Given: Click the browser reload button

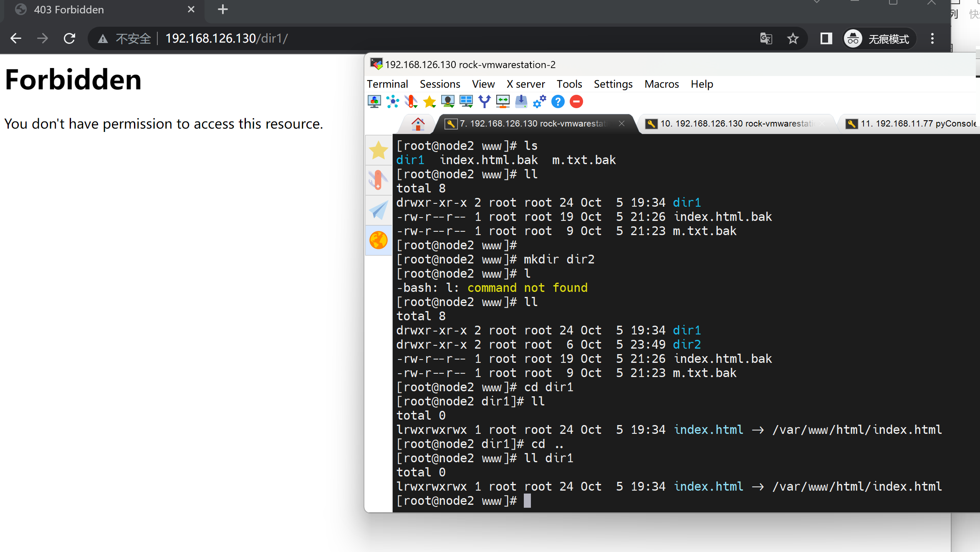Looking at the screenshot, I should (x=70, y=38).
